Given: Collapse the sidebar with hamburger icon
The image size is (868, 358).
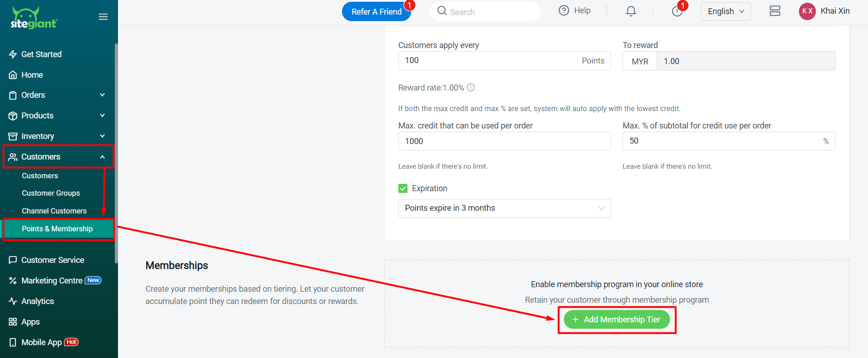Looking at the screenshot, I should point(103,17).
